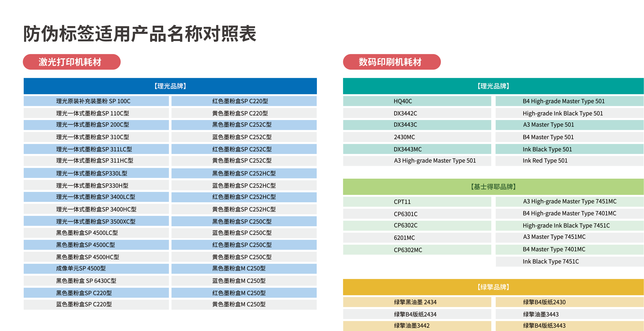Click cell 红色墨粉盒SP C252HC型
Viewport: 644px width, 331px height.
[244, 197]
